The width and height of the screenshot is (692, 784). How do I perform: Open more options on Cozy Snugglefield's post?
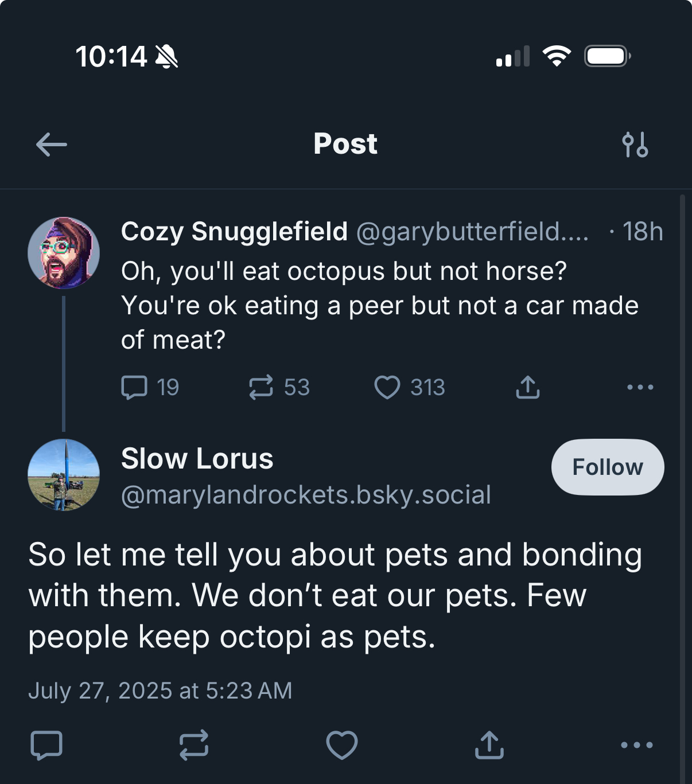point(640,387)
